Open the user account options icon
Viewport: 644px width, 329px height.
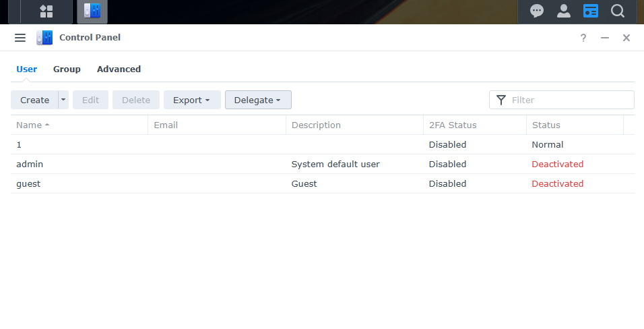coord(564,11)
